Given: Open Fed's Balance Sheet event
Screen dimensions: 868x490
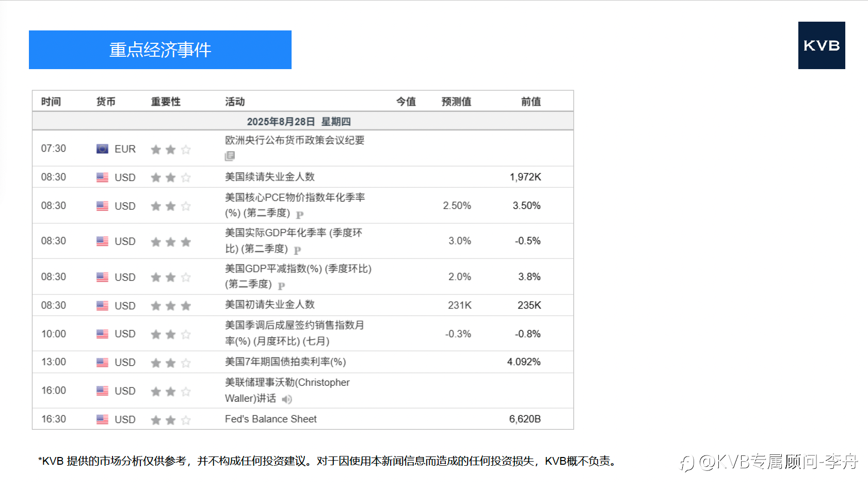Looking at the screenshot, I should pos(271,419).
